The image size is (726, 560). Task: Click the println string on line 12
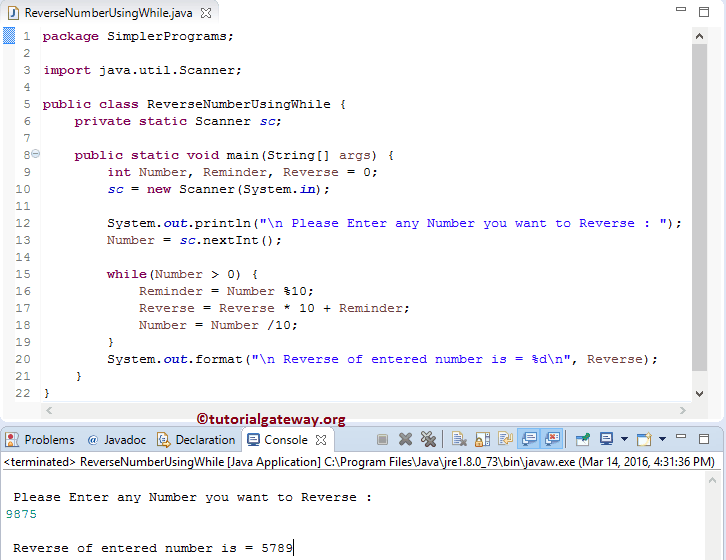[463, 223]
